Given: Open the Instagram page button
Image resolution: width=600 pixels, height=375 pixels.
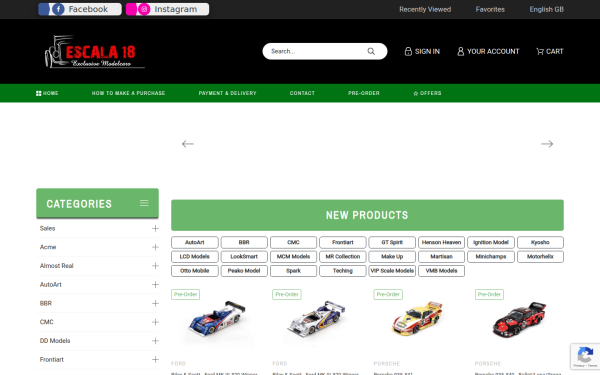Looking at the screenshot, I should (x=168, y=9).
